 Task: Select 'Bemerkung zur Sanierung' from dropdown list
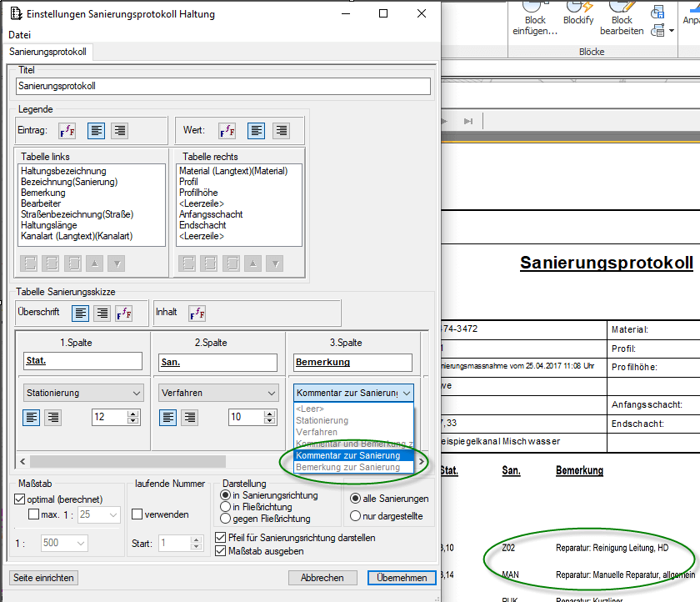(347, 467)
